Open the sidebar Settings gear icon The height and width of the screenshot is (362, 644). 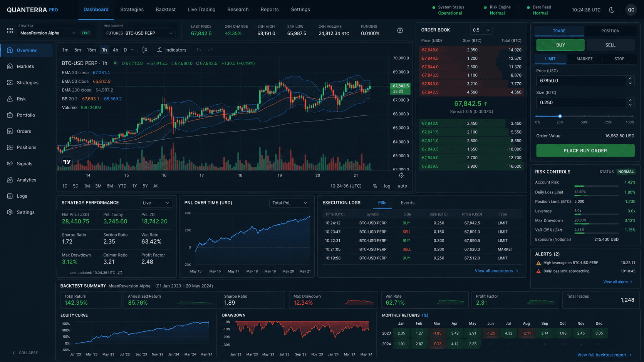(x=10, y=212)
